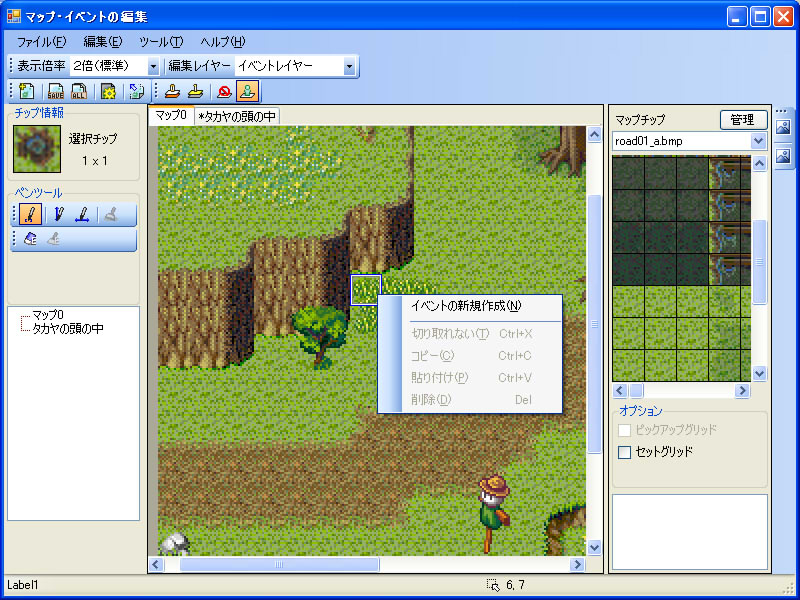Click map canvas horizontal scrollbar right arrow
This screenshot has width=800, height=600.
point(578,564)
